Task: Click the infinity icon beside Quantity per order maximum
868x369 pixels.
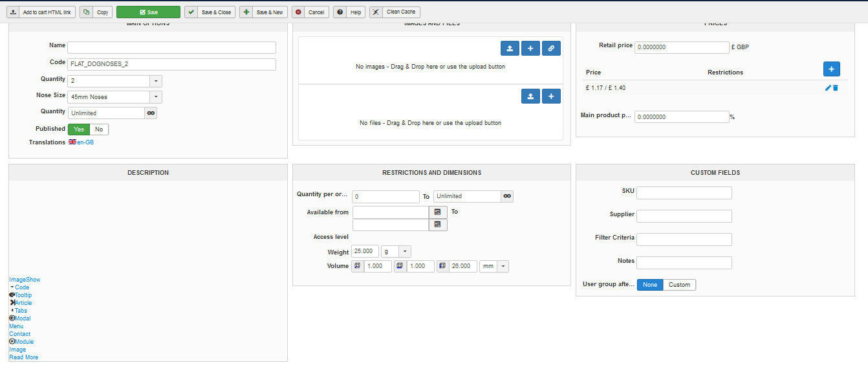Action: click(508, 196)
